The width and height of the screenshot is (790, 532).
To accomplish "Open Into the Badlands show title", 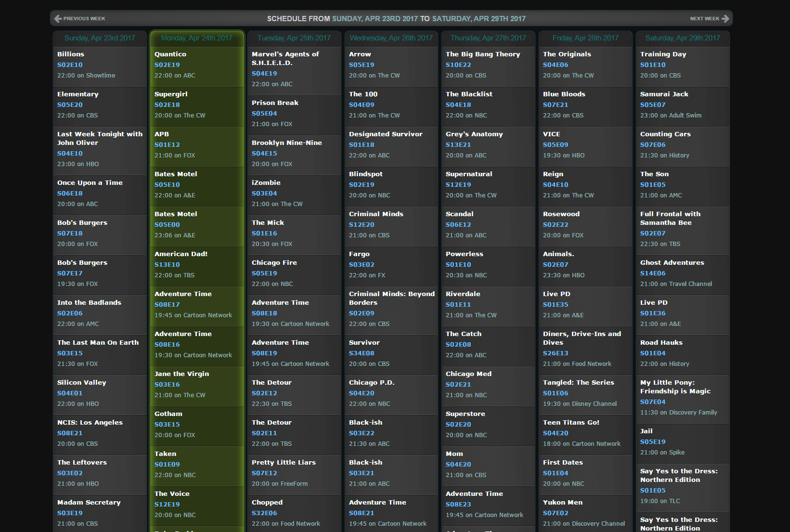I will (89, 303).
